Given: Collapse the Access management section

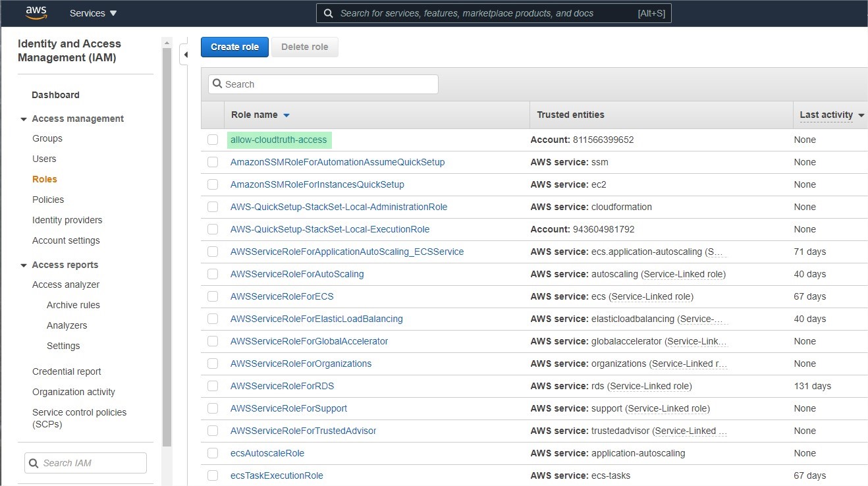Looking at the screenshot, I should (x=24, y=119).
